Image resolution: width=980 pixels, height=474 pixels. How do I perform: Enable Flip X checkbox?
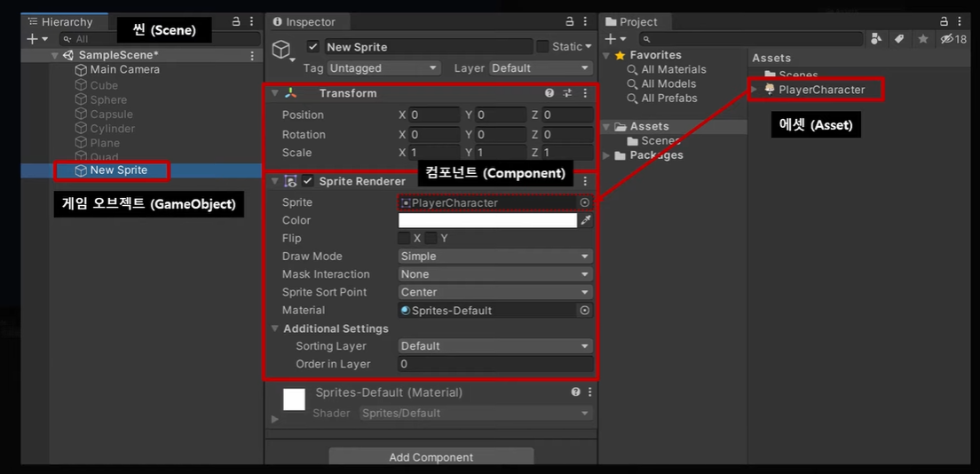[x=405, y=238]
